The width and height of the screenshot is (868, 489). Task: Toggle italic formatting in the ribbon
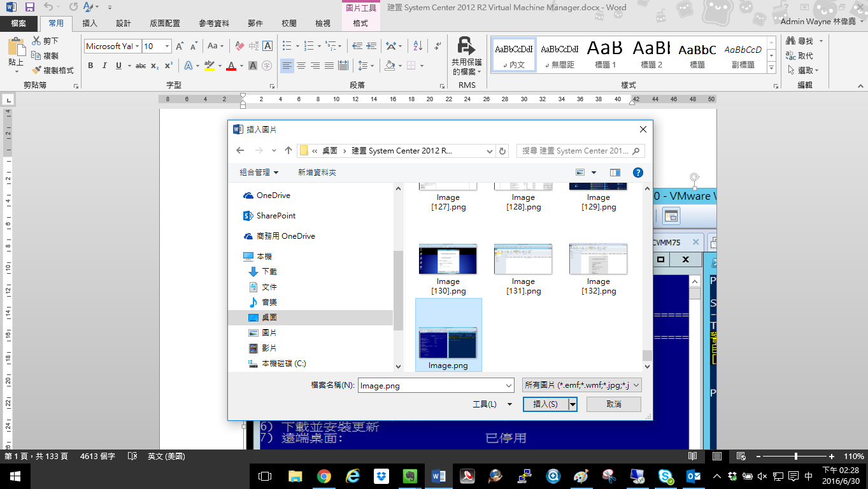pos(104,66)
